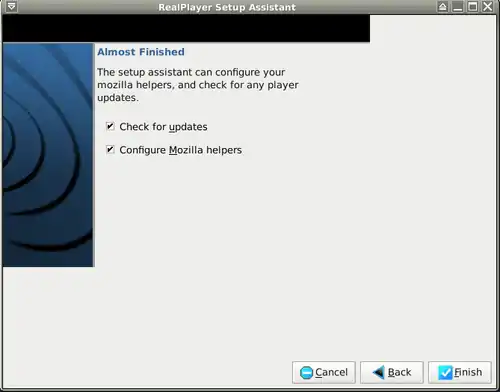Close the Setup Assistant with X icon
This screenshot has height=392, width=500.
pyautogui.click(x=488, y=7)
